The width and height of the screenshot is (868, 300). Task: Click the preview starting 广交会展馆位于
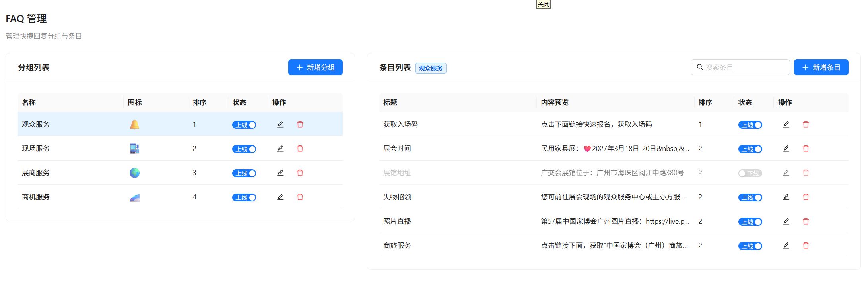(x=612, y=173)
